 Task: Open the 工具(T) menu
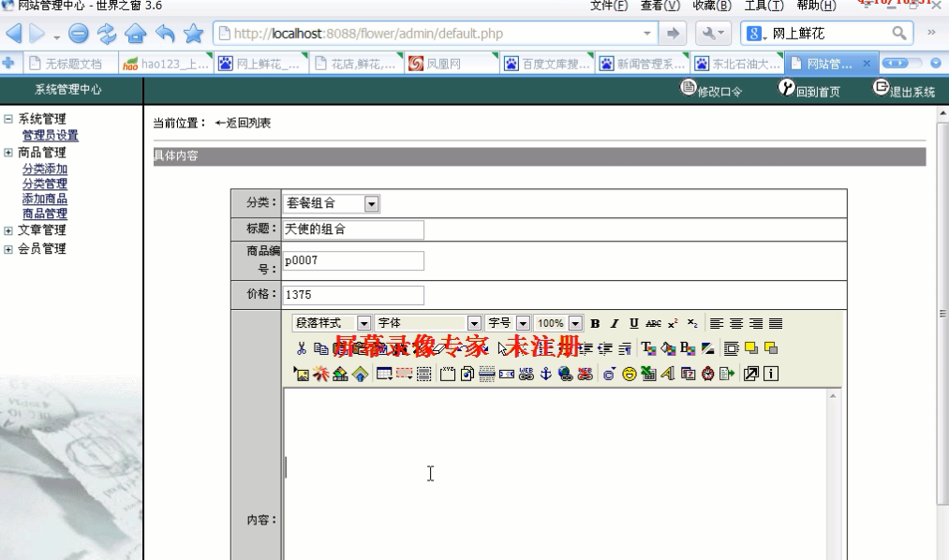764,6
